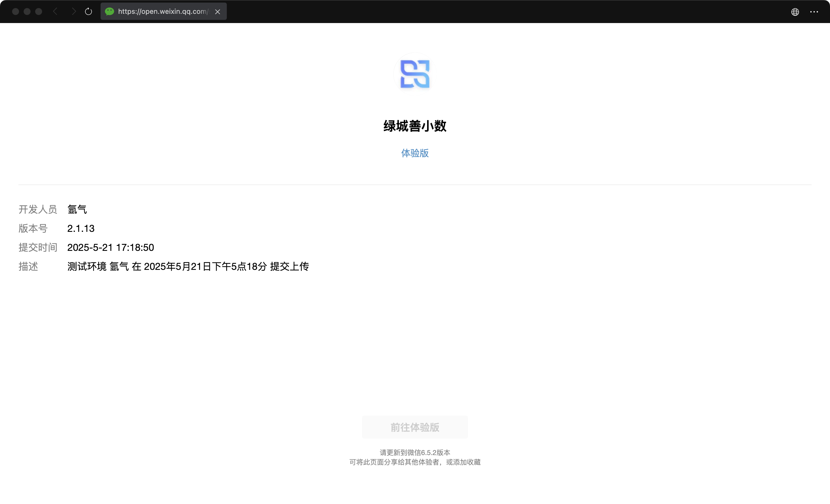Click the window minimize traffic light
Image resolution: width=830 pixels, height=504 pixels.
tap(27, 12)
